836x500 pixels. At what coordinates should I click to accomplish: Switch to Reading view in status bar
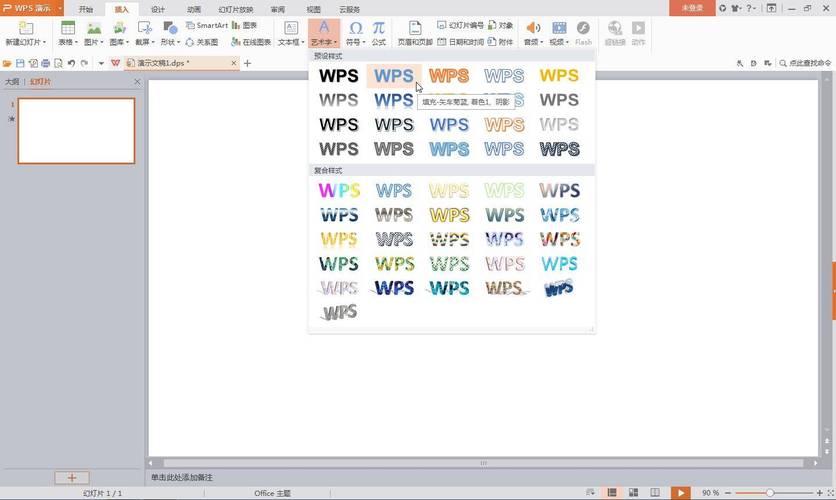click(655, 493)
